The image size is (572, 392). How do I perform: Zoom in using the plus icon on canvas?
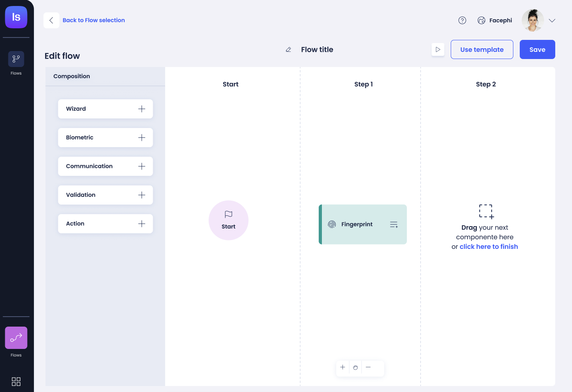[342, 367]
